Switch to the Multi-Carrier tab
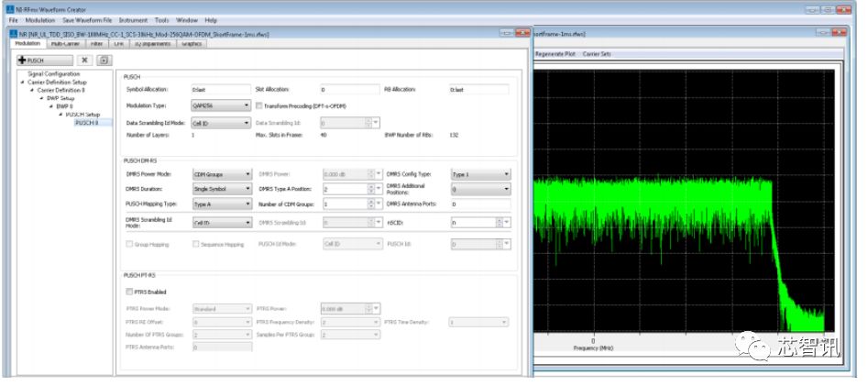The width and height of the screenshot is (868, 386). point(65,44)
